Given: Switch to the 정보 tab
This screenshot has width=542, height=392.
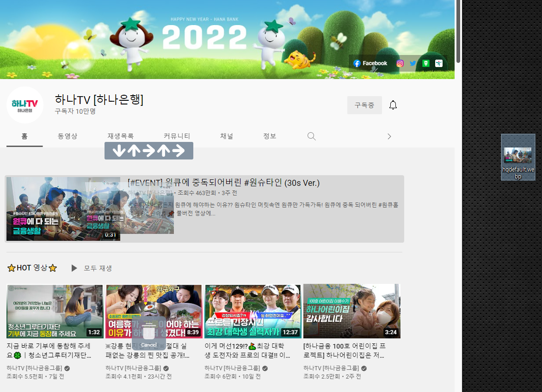Looking at the screenshot, I should point(270,136).
